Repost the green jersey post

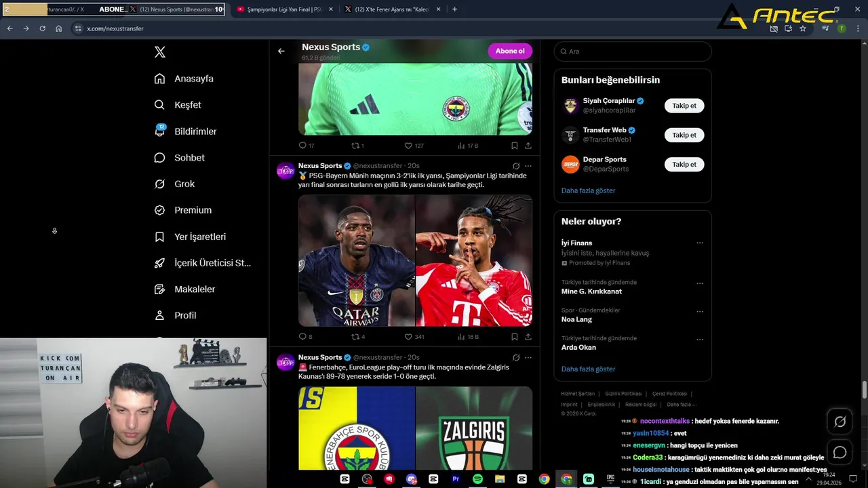pos(357,146)
